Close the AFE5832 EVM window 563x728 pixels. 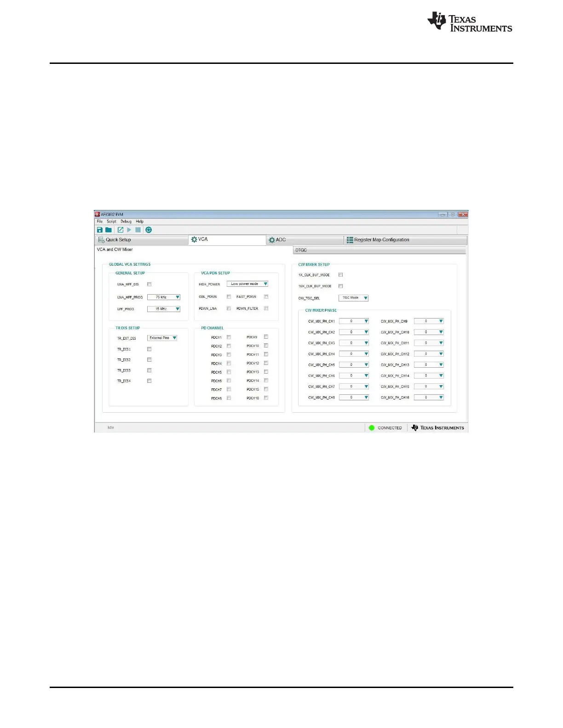click(463, 215)
